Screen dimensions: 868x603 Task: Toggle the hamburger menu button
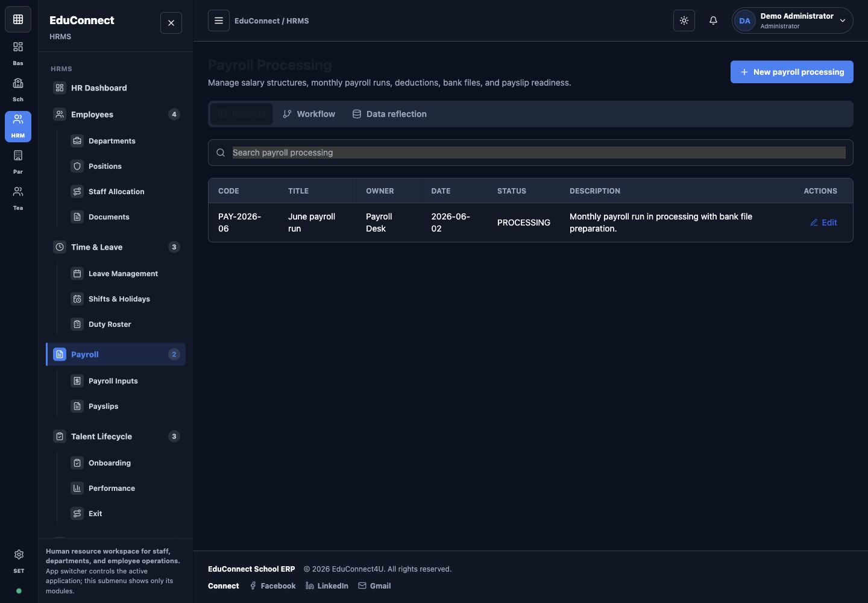(x=219, y=21)
